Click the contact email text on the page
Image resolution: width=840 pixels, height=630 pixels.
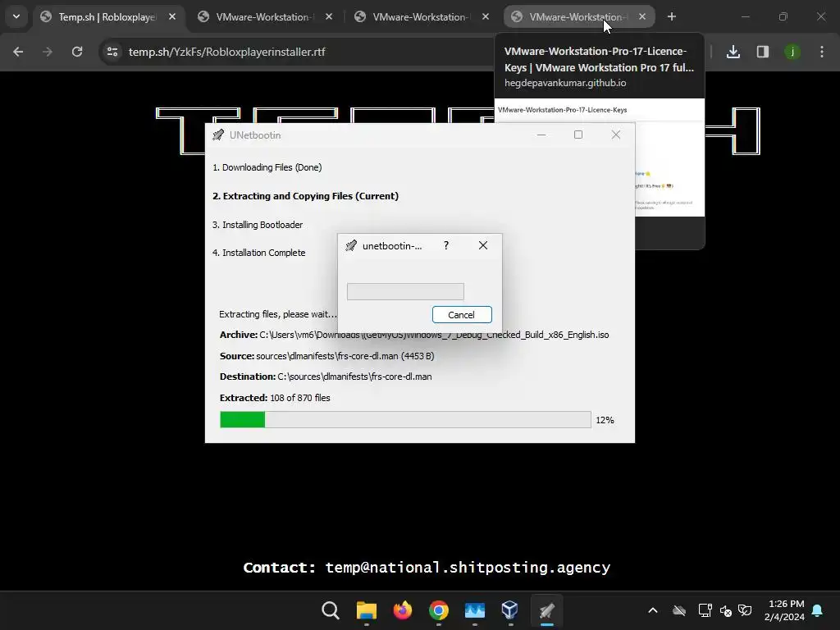[x=468, y=568]
